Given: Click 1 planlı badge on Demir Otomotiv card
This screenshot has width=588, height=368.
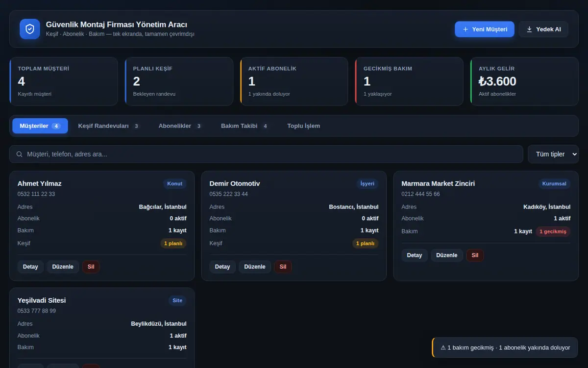Looking at the screenshot, I should [x=366, y=243].
